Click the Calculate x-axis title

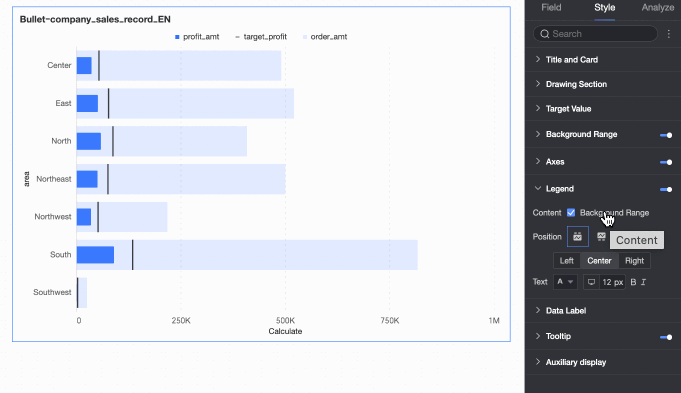285,331
